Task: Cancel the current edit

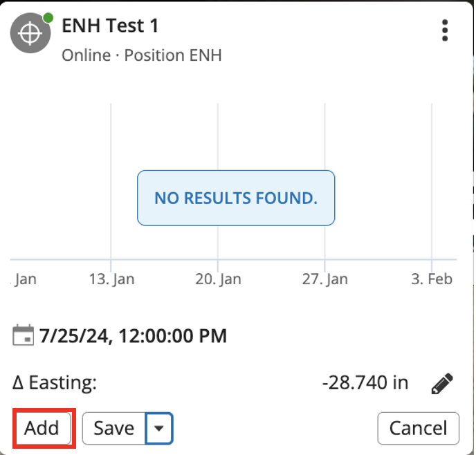Action: pyautogui.click(x=418, y=429)
